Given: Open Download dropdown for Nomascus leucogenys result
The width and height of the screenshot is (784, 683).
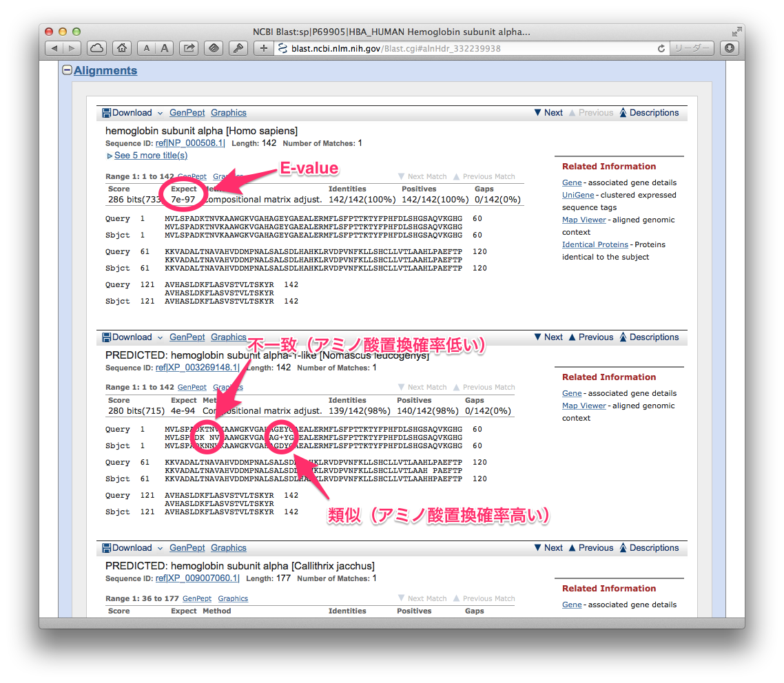Looking at the screenshot, I should pos(133,337).
